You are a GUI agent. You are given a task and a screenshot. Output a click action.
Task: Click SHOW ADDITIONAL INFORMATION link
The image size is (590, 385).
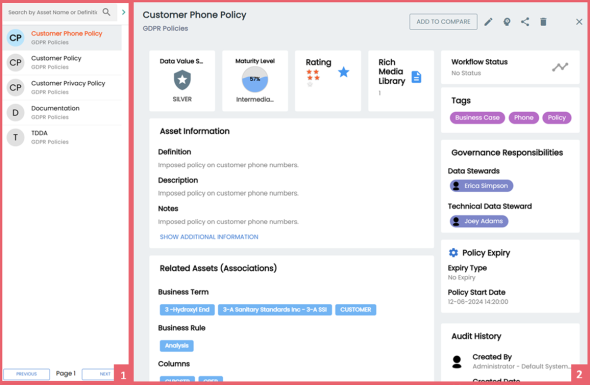pyautogui.click(x=209, y=237)
